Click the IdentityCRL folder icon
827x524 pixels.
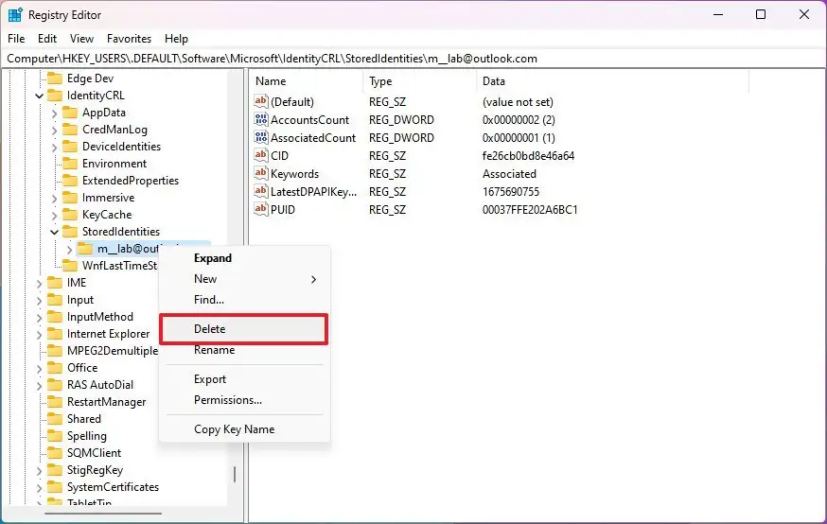tap(54, 95)
